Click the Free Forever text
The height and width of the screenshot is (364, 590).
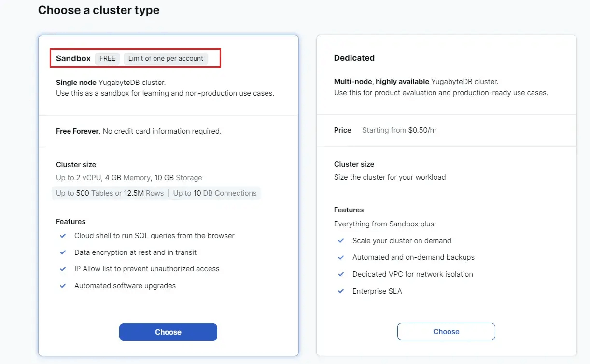pyautogui.click(x=77, y=131)
